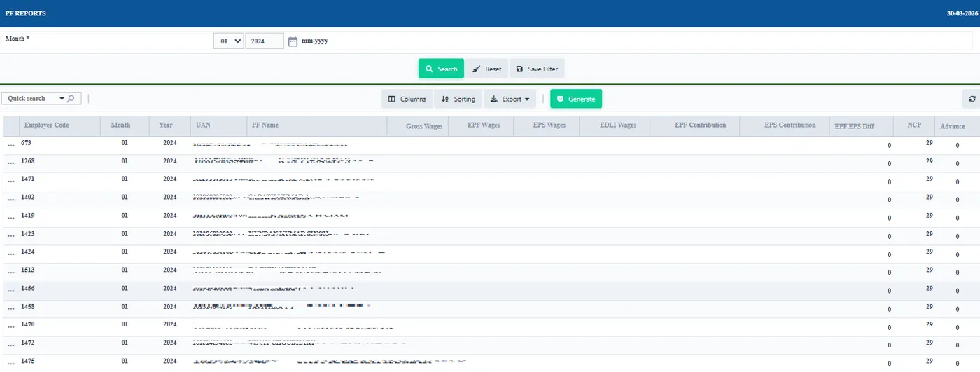
Task: Open row menu dots for employee 1424
Action: pyautogui.click(x=10, y=254)
